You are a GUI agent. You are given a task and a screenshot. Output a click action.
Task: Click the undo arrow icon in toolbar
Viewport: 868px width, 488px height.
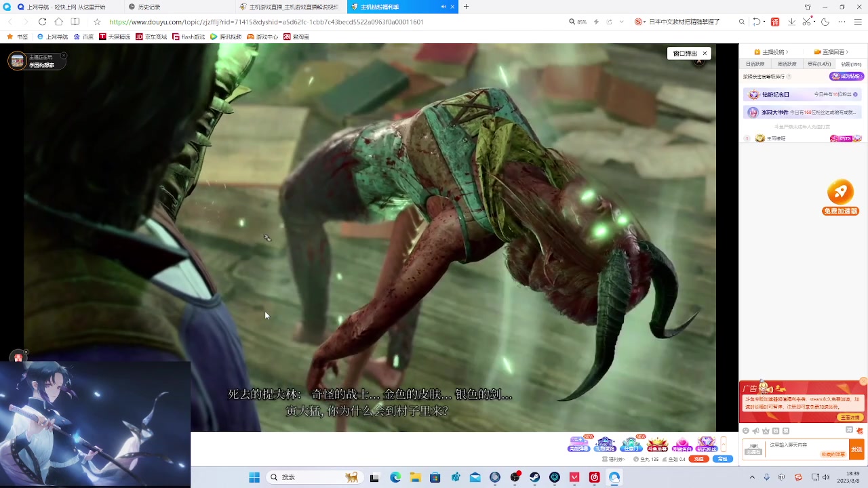[x=756, y=22]
